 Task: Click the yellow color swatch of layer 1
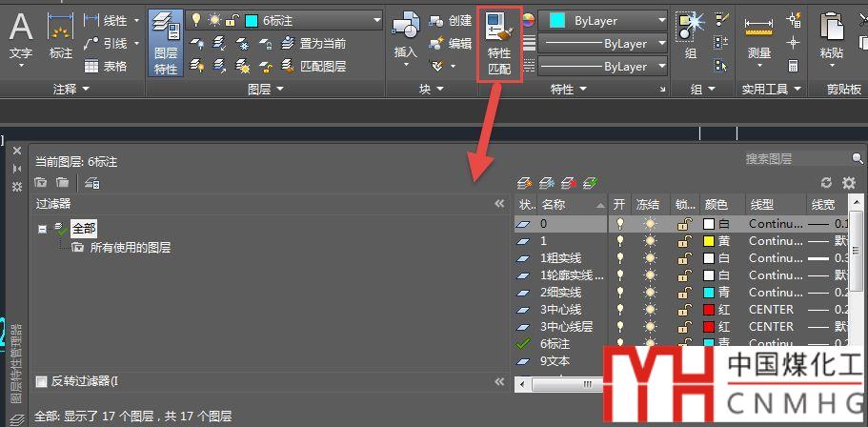tap(709, 241)
